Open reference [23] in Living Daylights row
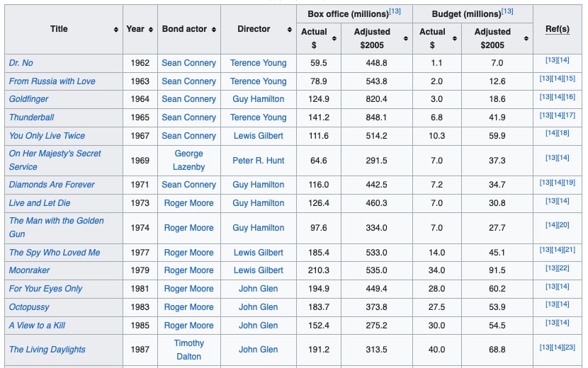 (x=570, y=347)
